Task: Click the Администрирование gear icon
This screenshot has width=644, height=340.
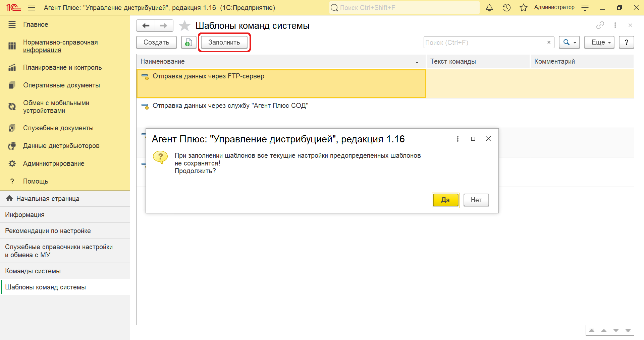Action: [12, 163]
